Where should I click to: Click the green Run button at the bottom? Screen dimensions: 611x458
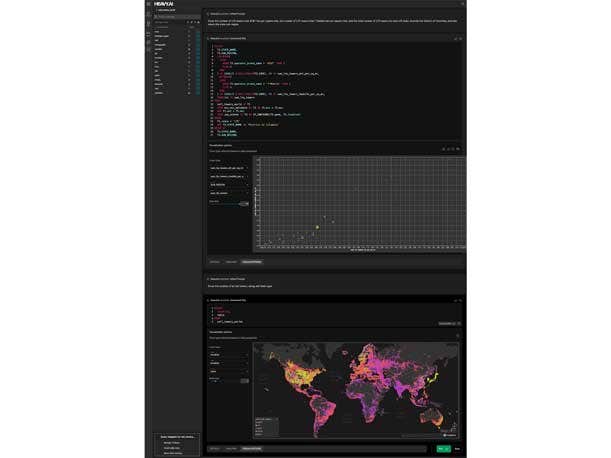[442, 449]
